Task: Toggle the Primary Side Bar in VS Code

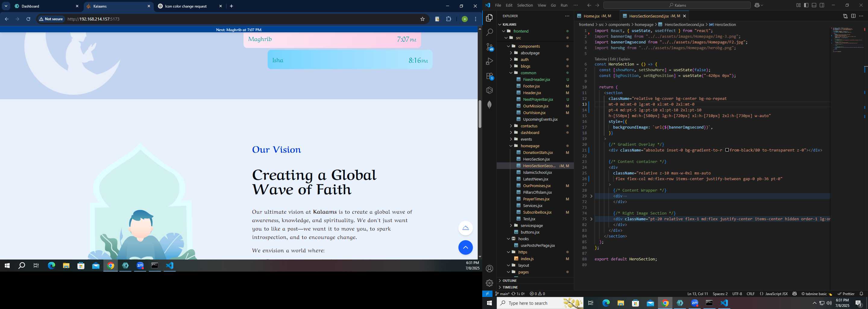Action: 806,5
